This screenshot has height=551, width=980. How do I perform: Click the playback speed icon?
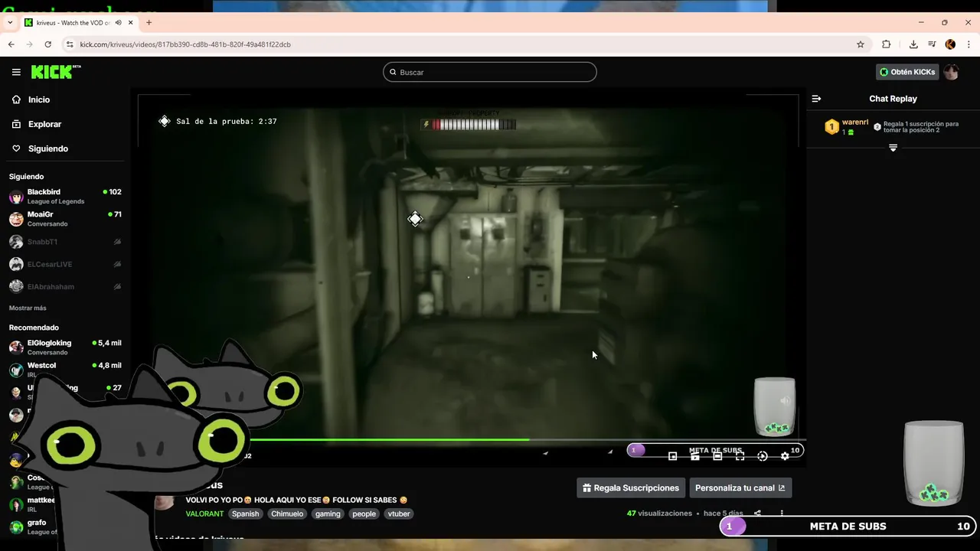click(x=763, y=456)
